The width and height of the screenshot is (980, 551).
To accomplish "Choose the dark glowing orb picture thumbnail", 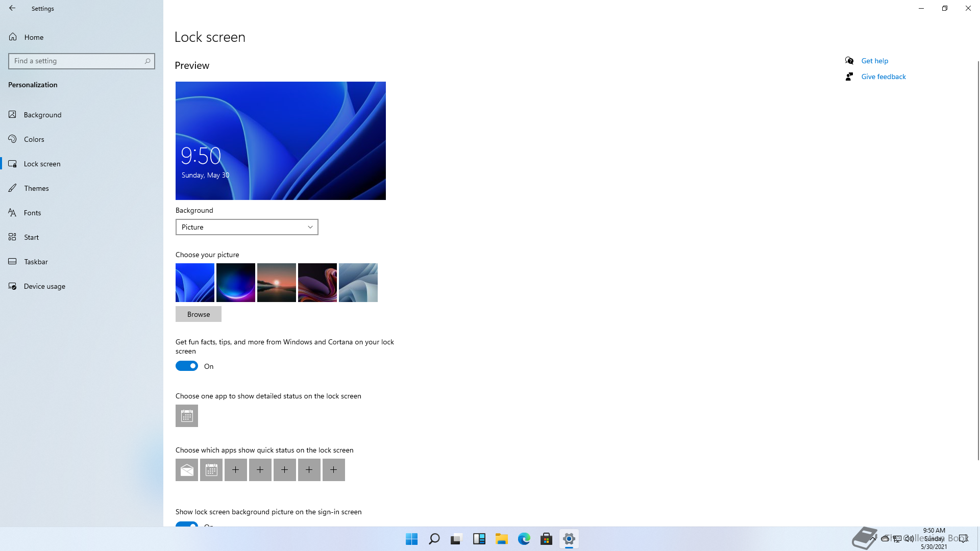I will point(236,283).
